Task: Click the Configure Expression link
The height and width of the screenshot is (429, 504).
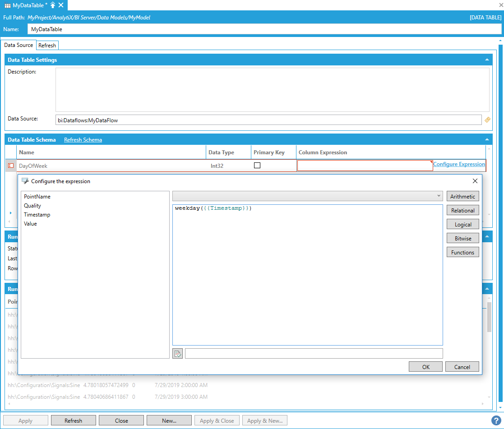Action: pos(459,164)
